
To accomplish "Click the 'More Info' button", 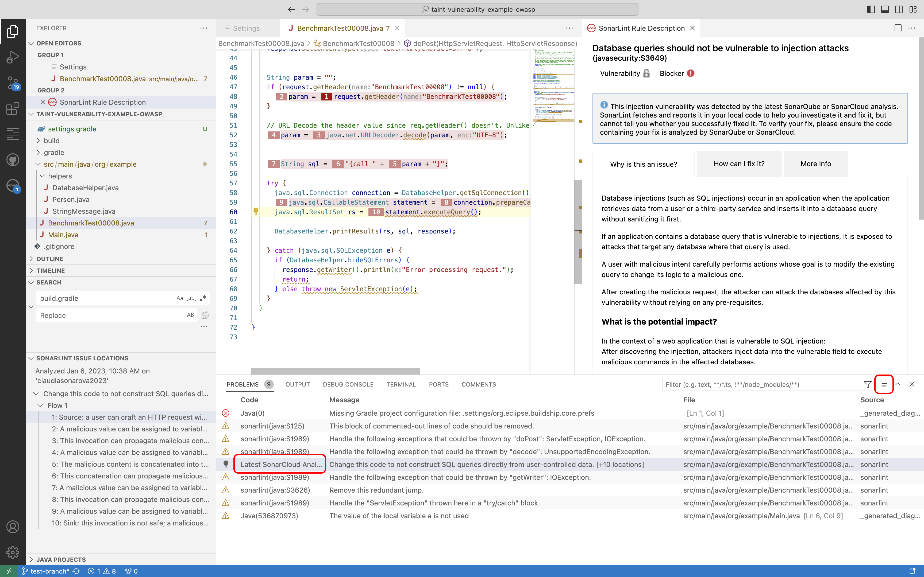I will (815, 164).
